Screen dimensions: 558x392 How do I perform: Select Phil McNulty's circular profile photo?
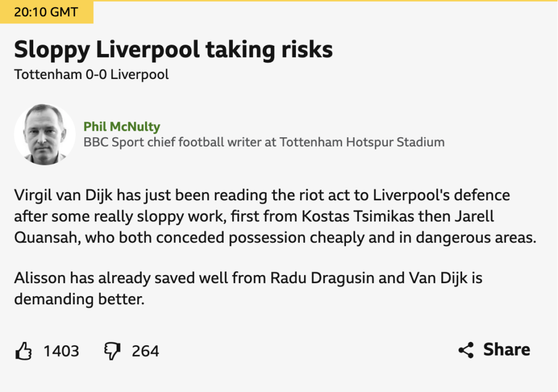pyautogui.click(x=45, y=134)
